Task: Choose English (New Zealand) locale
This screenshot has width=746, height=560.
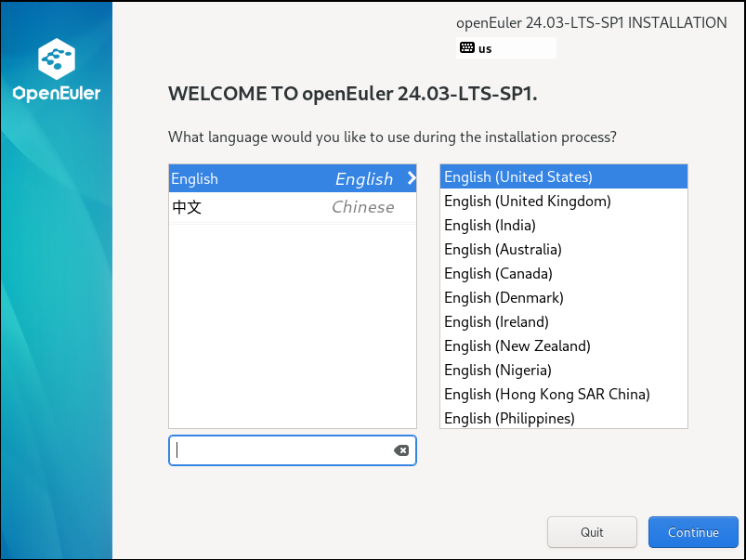Action: (x=564, y=345)
